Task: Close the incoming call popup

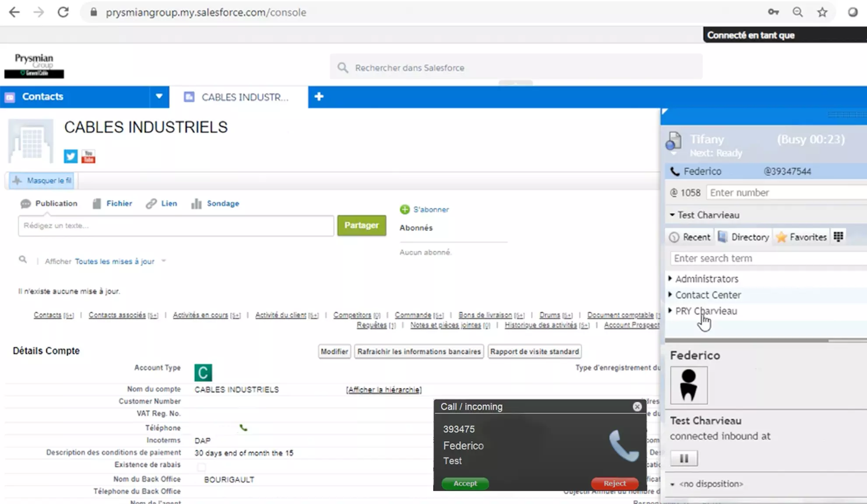Action: pyautogui.click(x=637, y=407)
